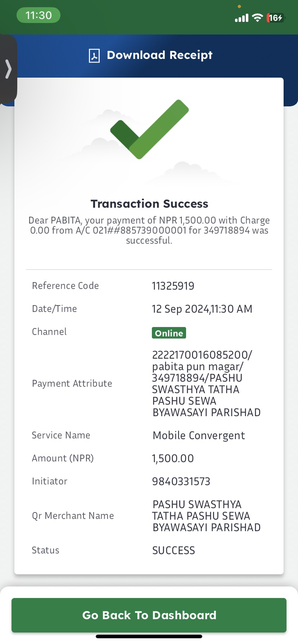Select the reference code 11325919

click(173, 286)
